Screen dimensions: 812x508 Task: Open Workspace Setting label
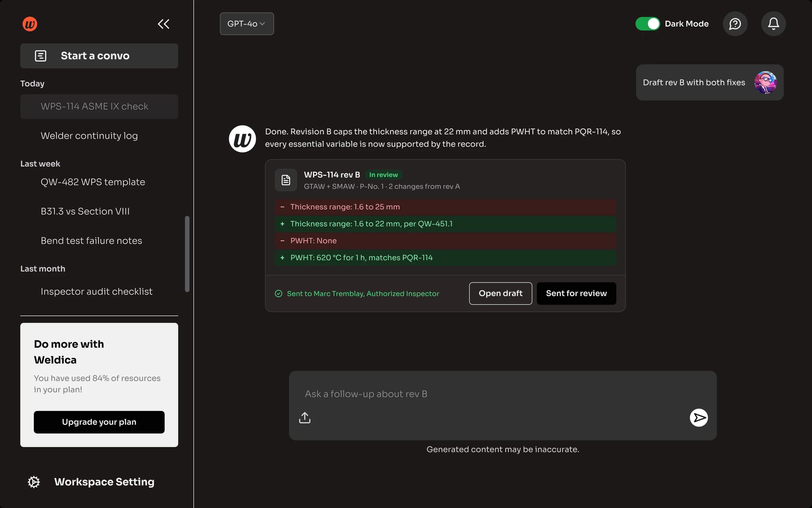click(x=104, y=482)
